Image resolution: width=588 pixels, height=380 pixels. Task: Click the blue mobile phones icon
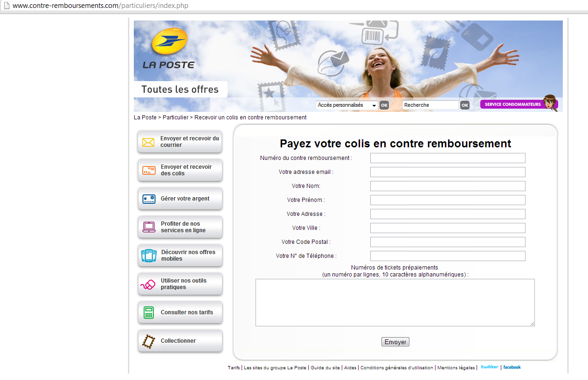pos(149,256)
